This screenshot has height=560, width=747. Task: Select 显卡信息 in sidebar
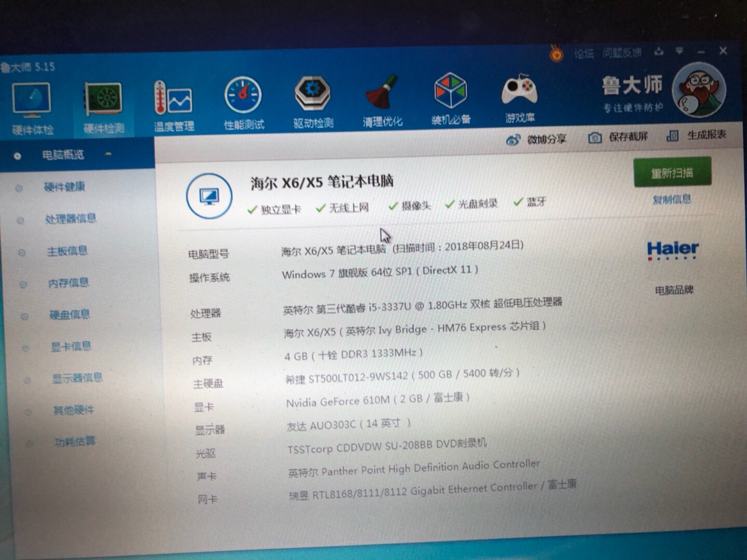71,346
